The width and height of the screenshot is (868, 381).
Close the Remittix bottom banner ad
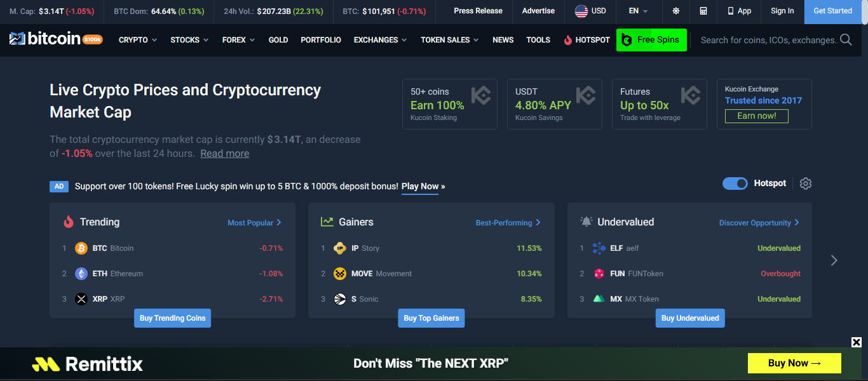click(857, 342)
